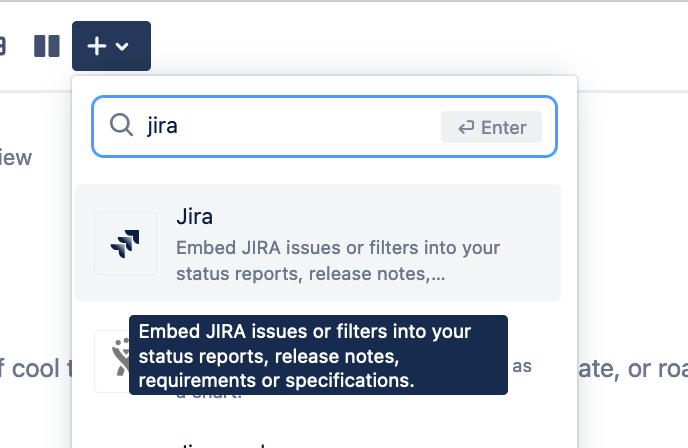Open the insert plus dropdown button
Screen dimensions: 688x448
[111, 46]
